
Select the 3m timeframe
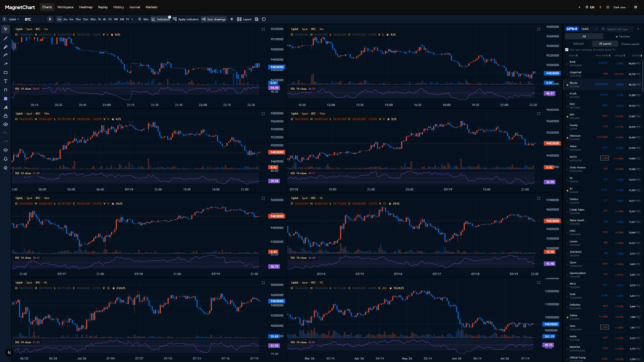[65, 19]
